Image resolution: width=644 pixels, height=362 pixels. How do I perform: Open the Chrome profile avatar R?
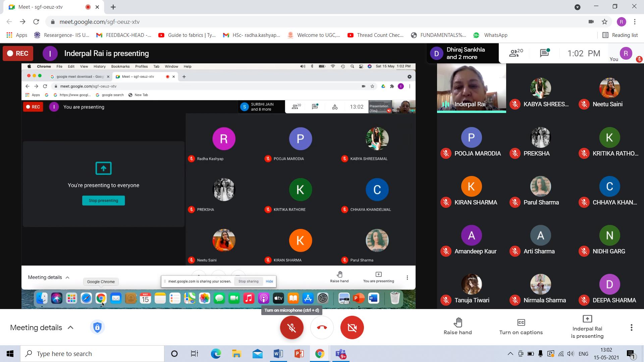pyautogui.click(x=621, y=22)
